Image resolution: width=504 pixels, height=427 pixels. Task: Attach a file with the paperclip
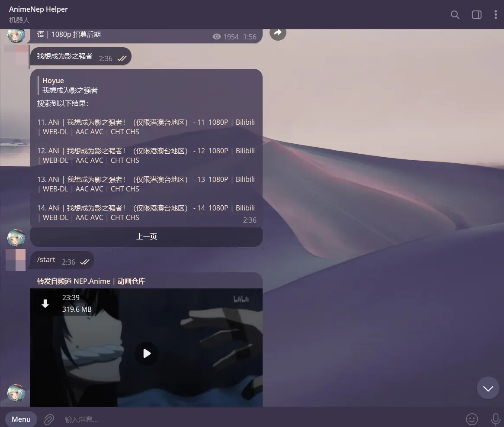click(49, 419)
